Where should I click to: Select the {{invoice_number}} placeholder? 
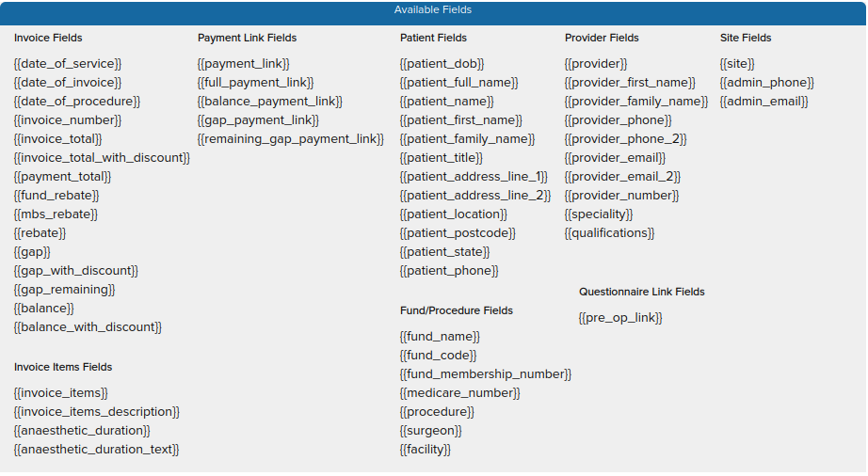(x=68, y=120)
